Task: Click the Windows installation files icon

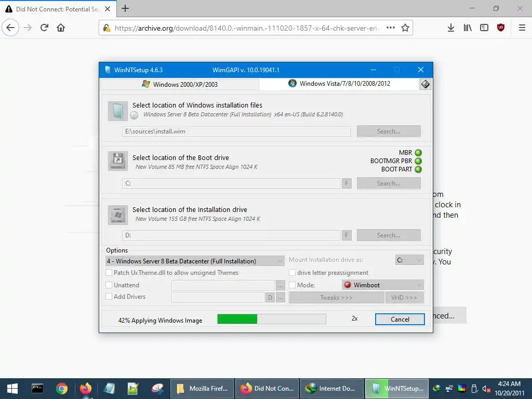Action: 118,111
